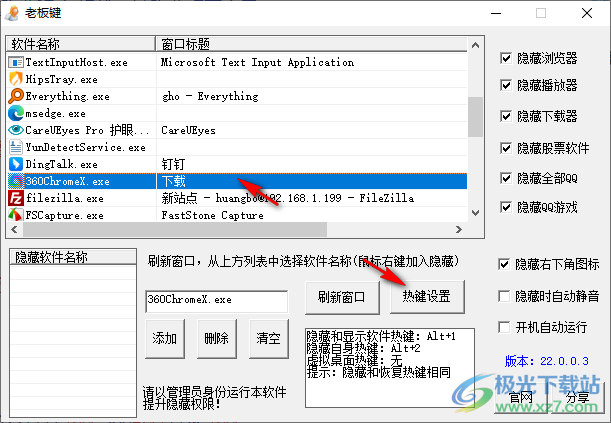
Task: Uncheck 隐藏浏览器 checkbox
Action: 505,58
